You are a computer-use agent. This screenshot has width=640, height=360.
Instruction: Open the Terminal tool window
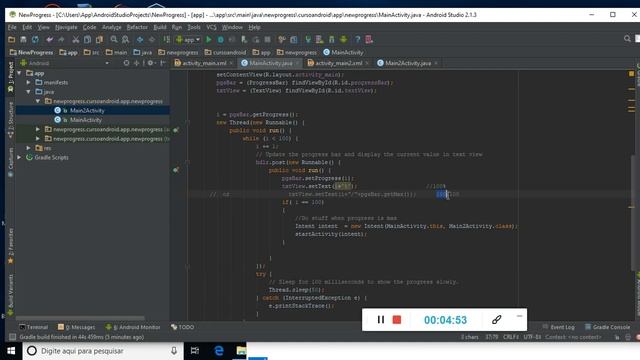click(33, 327)
